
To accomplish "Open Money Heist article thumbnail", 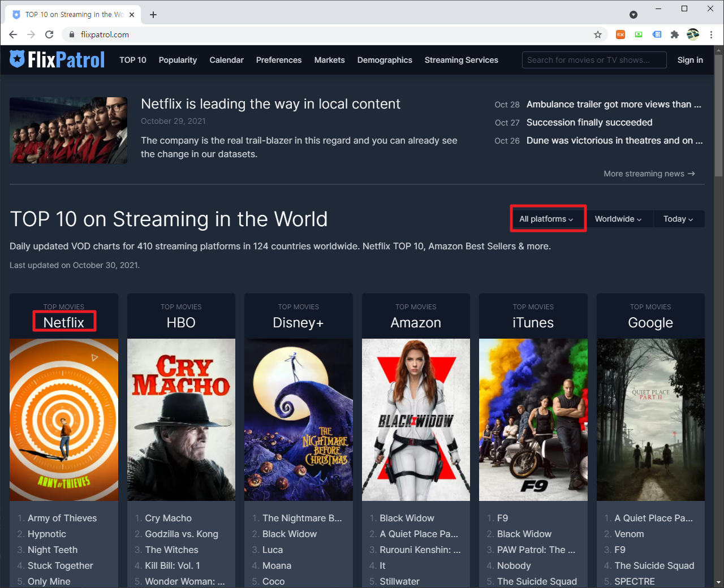I will tap(68, 131).
